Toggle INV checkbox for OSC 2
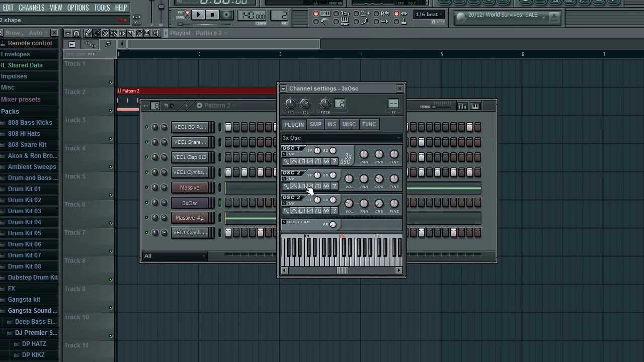Image resolution: width=644 pixels, height=362 pixels. [284, 178]
